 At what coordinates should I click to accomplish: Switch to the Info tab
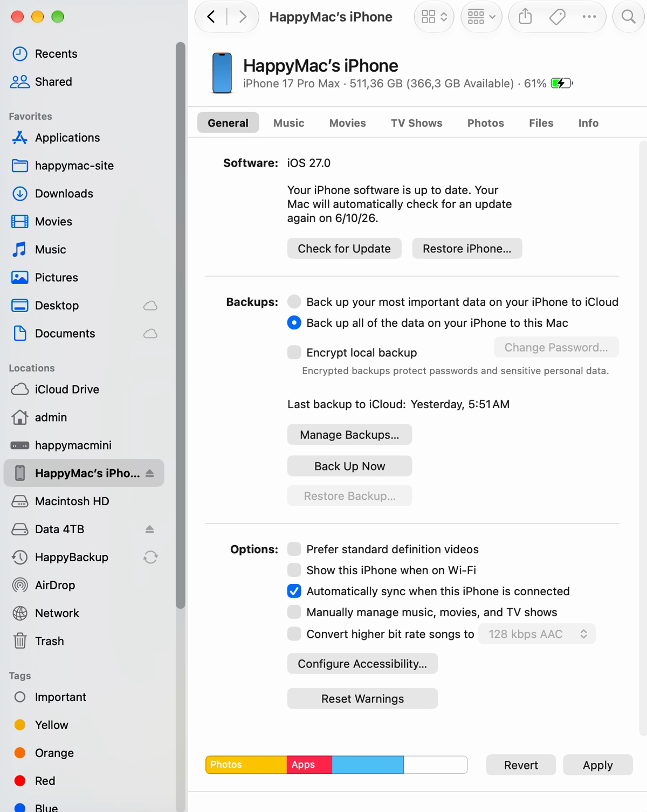click(x=589, y=123)
